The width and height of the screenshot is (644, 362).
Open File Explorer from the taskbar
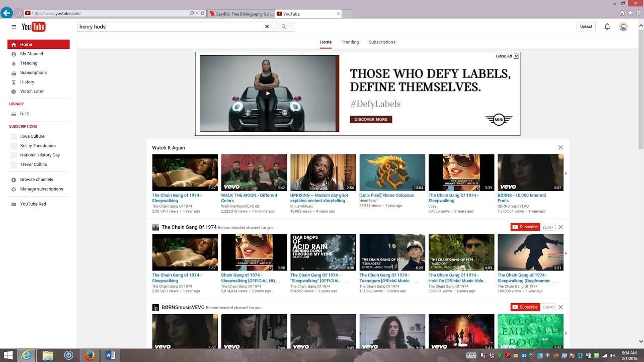[48, 355]
